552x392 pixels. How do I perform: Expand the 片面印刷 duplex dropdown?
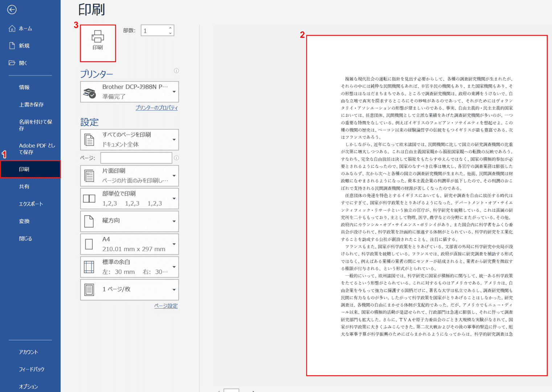click(x=130, y=176)
